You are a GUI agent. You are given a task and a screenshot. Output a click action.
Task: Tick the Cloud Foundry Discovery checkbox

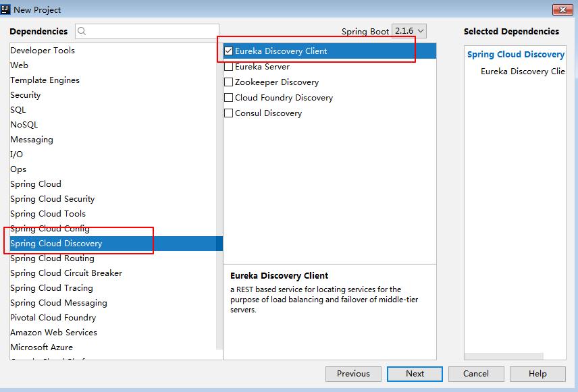click(x=228, y=98)
